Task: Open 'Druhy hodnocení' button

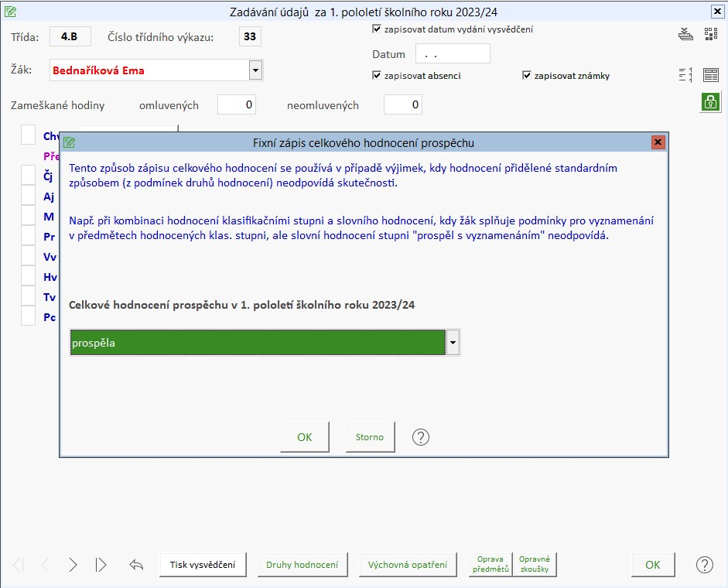Action: [302, 565]
